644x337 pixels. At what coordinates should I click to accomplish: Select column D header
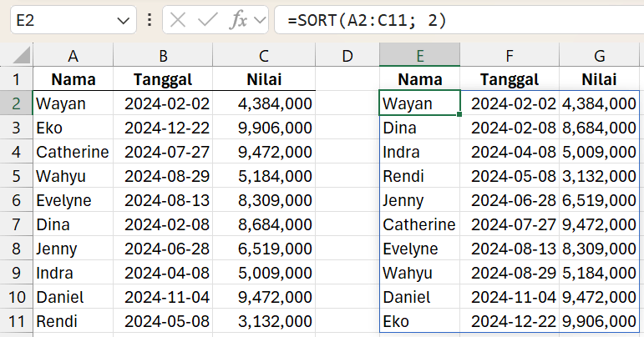tap(347, 55)
